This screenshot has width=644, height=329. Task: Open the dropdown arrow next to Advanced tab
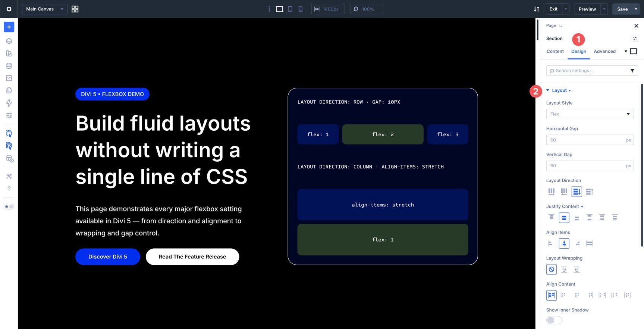coord(625,51)
